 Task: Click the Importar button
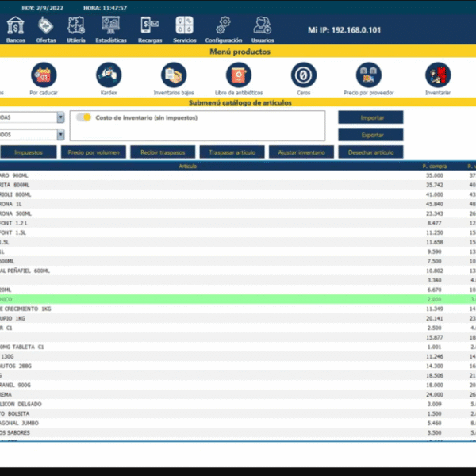370,117
